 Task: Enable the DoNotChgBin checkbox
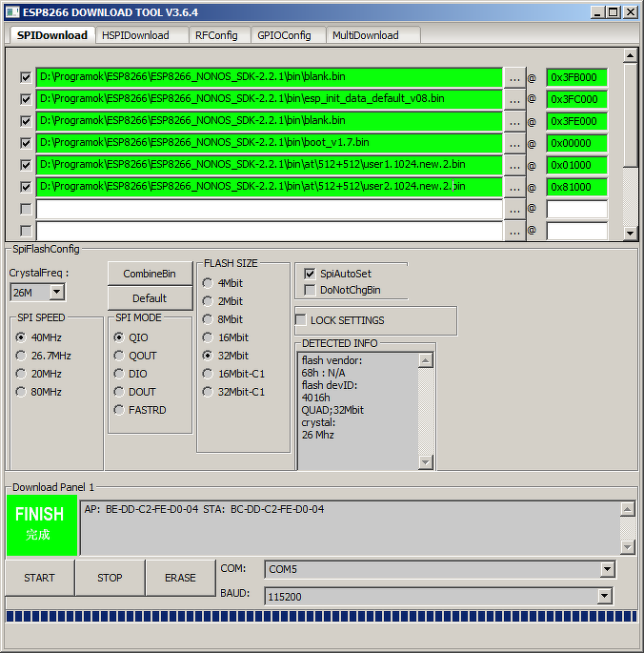pyautogui.click(x=310, y=290)
